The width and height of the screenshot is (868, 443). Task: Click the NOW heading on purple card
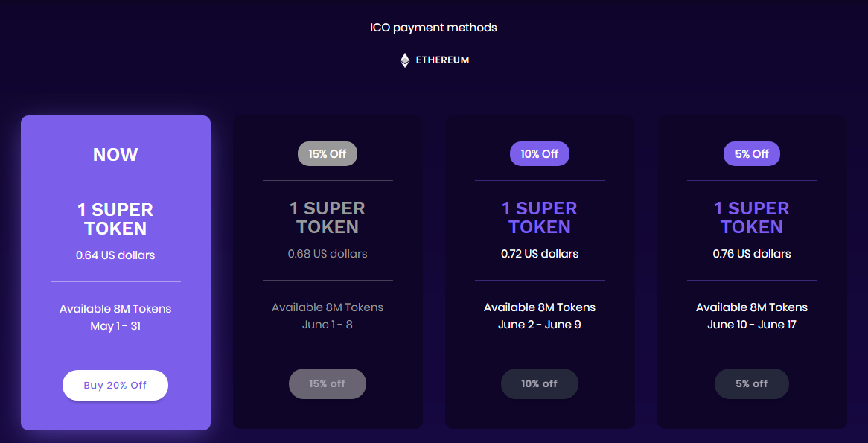[115, 155]
